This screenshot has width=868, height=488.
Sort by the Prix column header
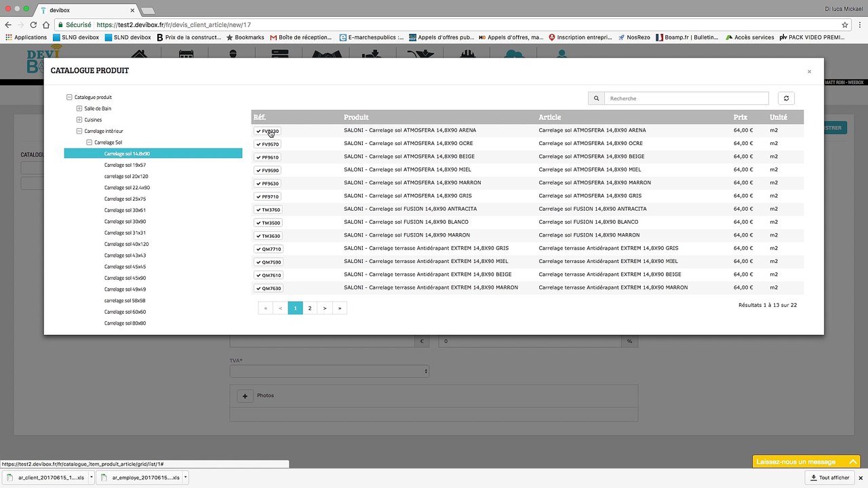pyautogui.click(x=740, y=117)
